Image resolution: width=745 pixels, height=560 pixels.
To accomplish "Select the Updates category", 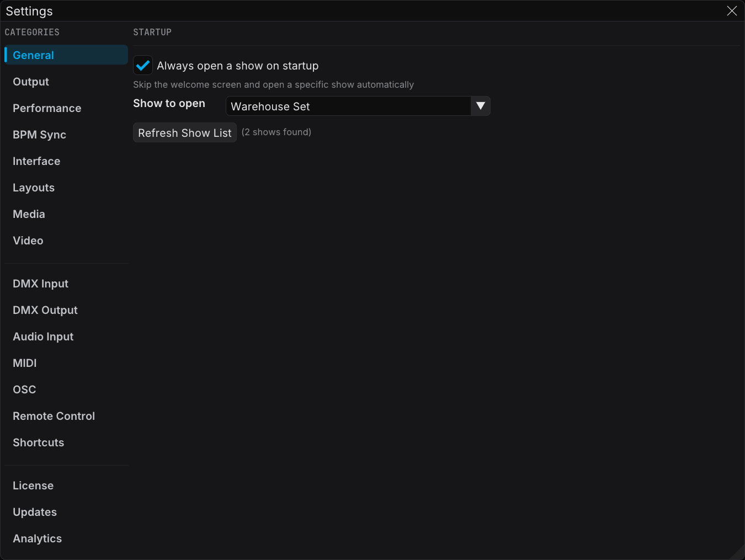I will (66, 512).
